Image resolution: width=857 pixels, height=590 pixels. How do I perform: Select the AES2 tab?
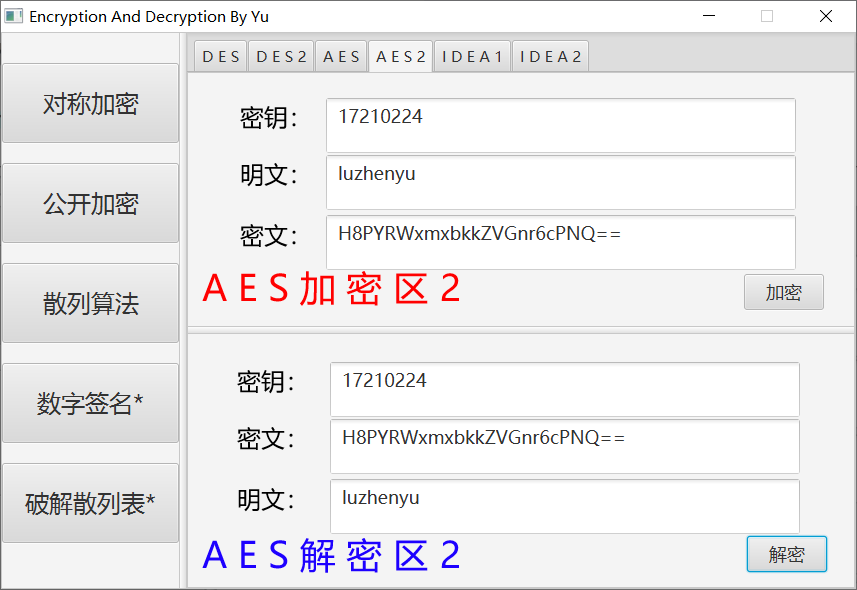(x=400, y=56)
